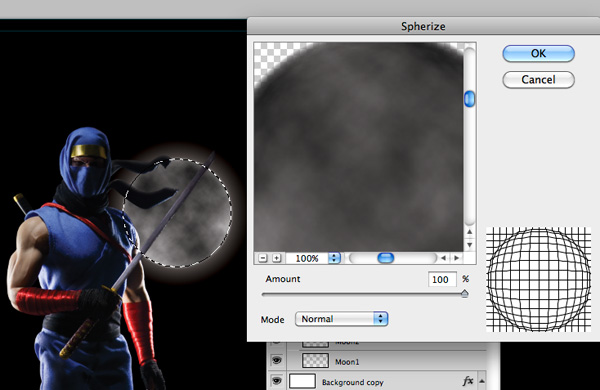Select the Moon1 layer thumbnail

click(315, 361)
